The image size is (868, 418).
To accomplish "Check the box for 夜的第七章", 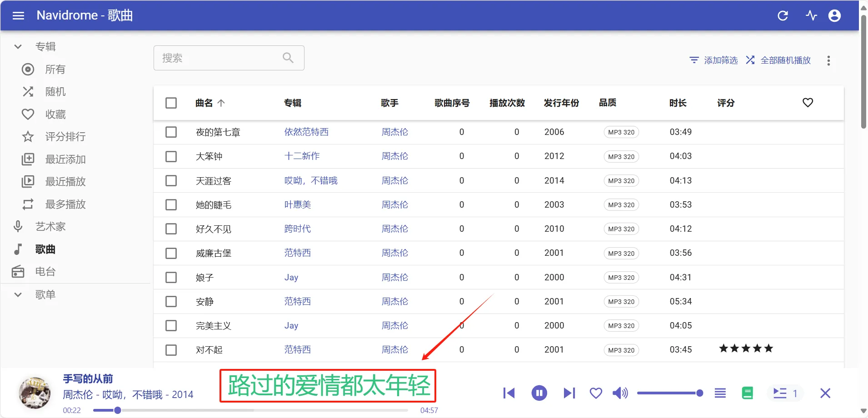I will [171, 132].
